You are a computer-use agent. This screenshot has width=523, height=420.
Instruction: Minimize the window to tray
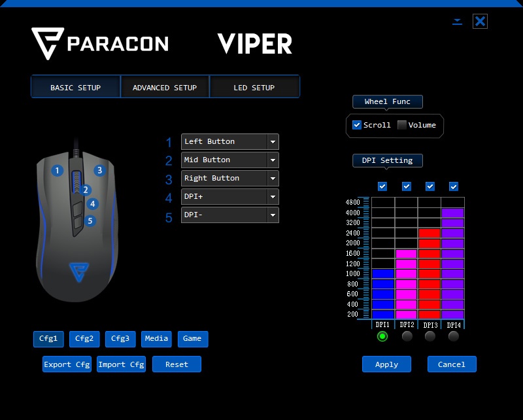click(x=457, y=22)
